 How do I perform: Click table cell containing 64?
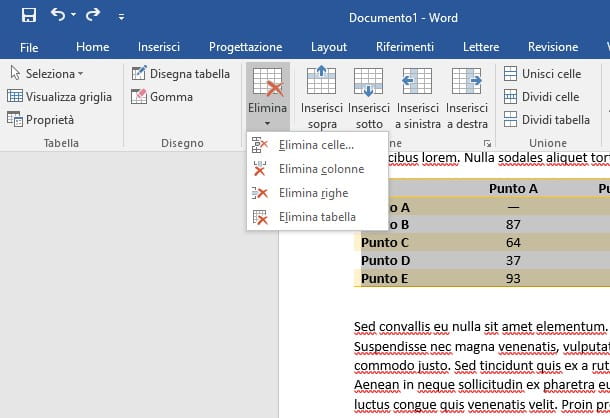[513, 242]
